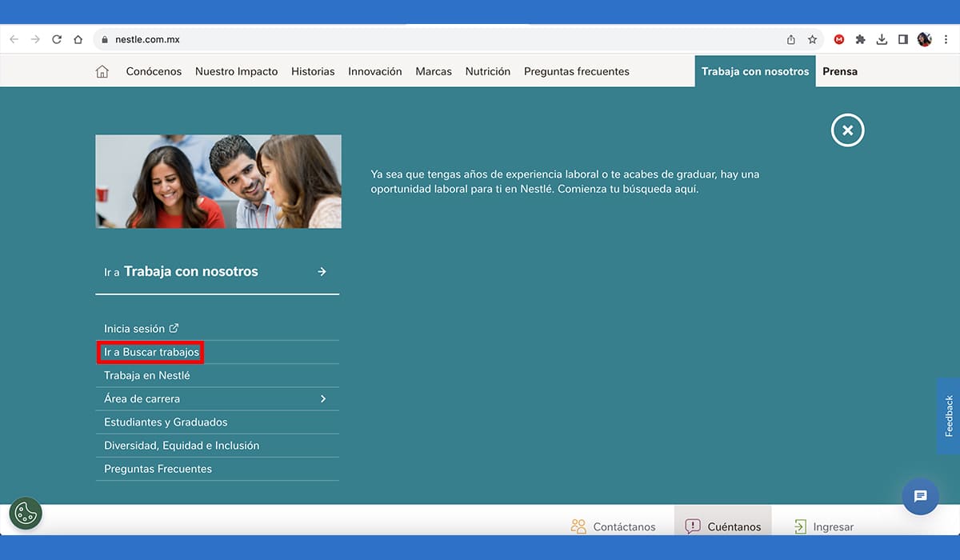Click the Inicia sesión link
960x560 pixels.
[x=134, y=329]
